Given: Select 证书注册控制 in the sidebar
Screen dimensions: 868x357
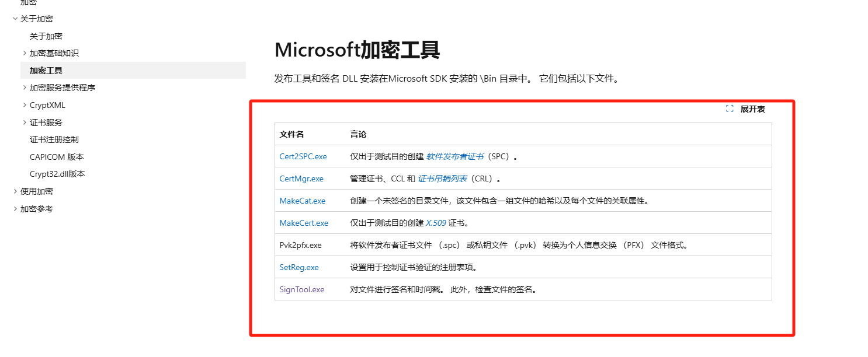Looking at the screenshot, I should [54, 139].
